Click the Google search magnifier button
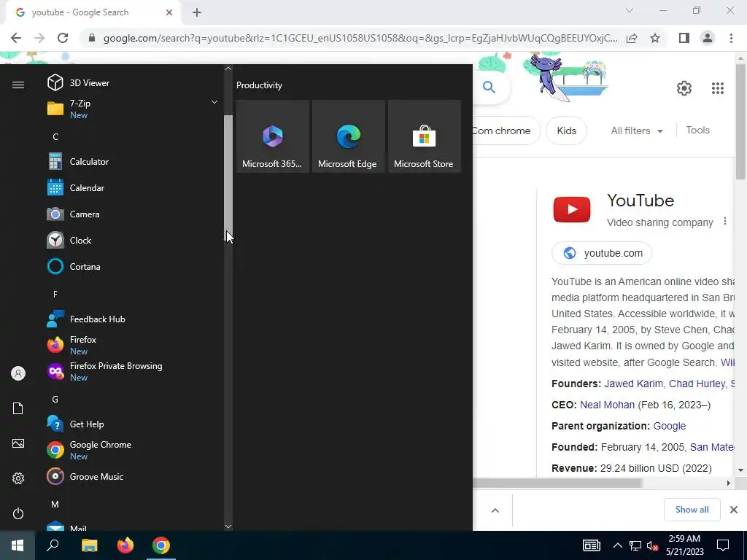 (x=489, y=87)
